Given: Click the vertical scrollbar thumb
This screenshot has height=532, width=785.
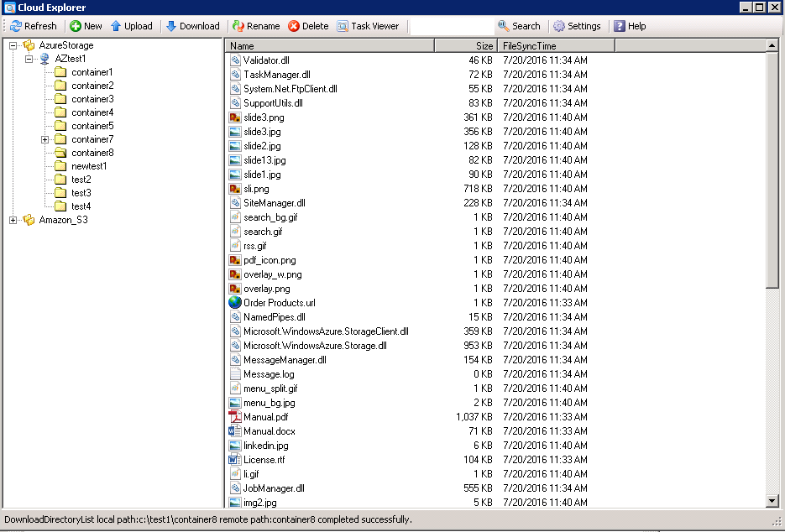Looking at the screenshot, I should pyautogui.click(x=772, y=170).
